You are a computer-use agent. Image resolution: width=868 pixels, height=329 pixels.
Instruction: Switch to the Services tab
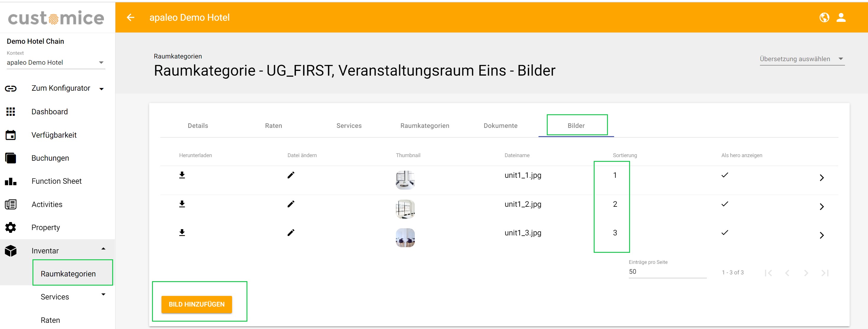click(349, 126)
